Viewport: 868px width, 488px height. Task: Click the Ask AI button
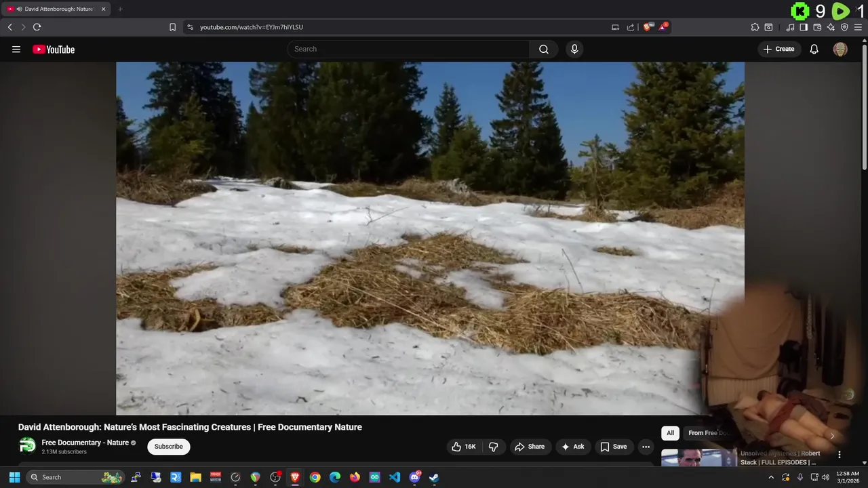coord(573,447)
